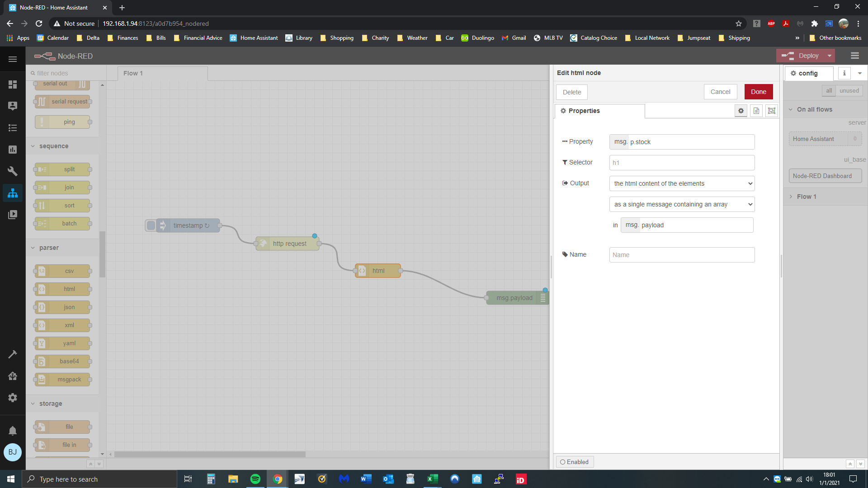
Task: Click Done to save the html node changes
Action: pos(758,91)
